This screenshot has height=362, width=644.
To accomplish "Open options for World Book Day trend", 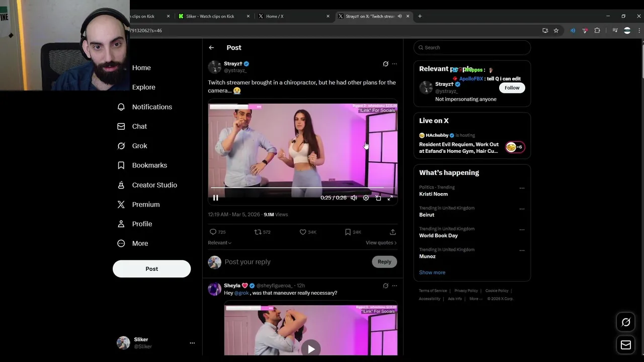I will point(522,230).
